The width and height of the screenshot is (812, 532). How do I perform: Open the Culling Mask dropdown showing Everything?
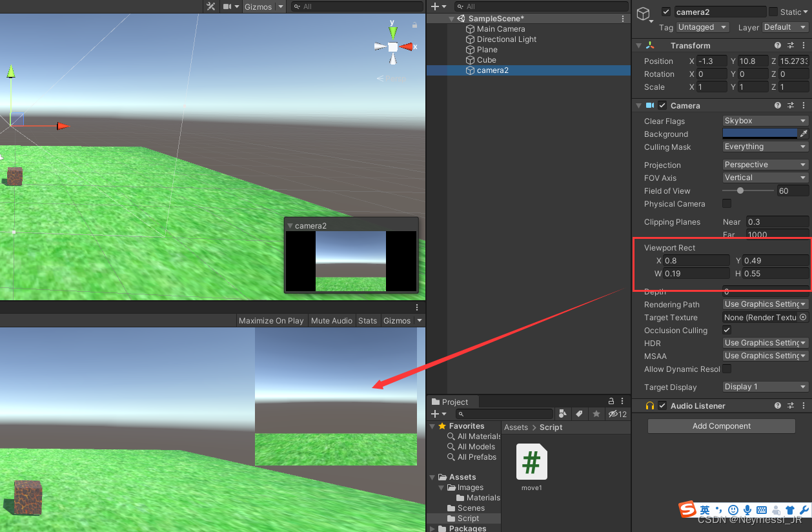point(766,147)
